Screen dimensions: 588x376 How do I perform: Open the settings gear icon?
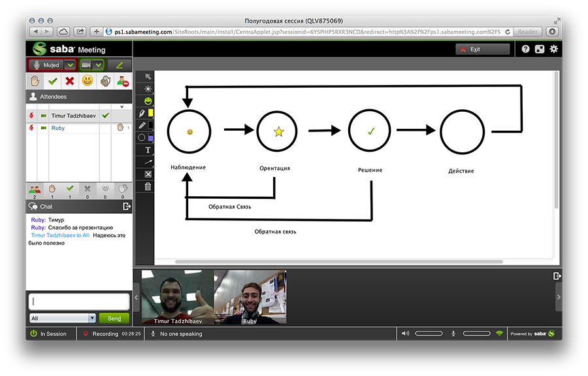point(554,49)
